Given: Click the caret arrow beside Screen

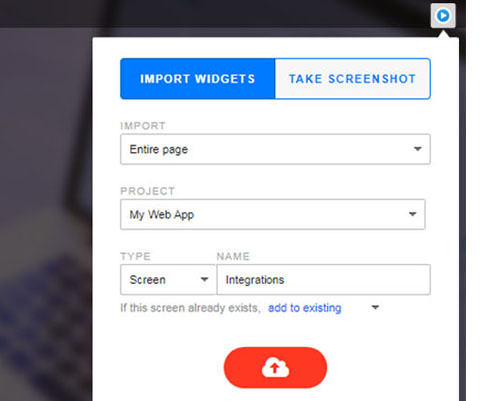Looking at the screenshot, I should pyautogui.click(x=204, y=280).
